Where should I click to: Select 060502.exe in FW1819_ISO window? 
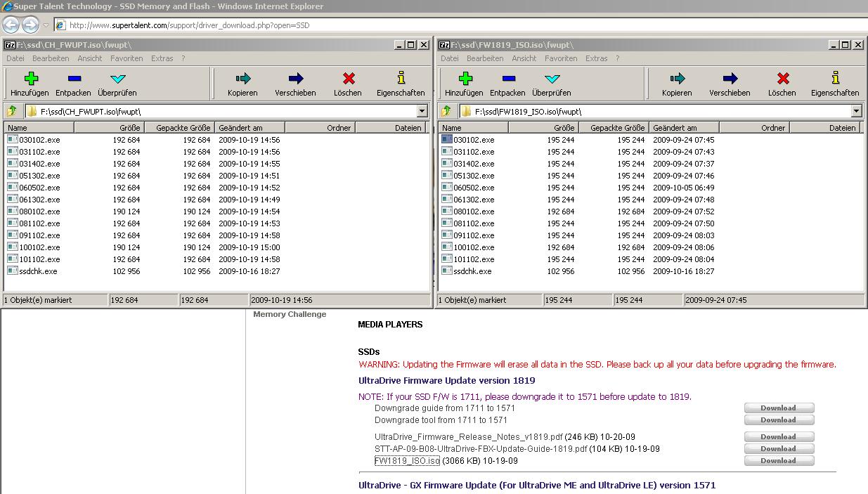tap(474, 188)
